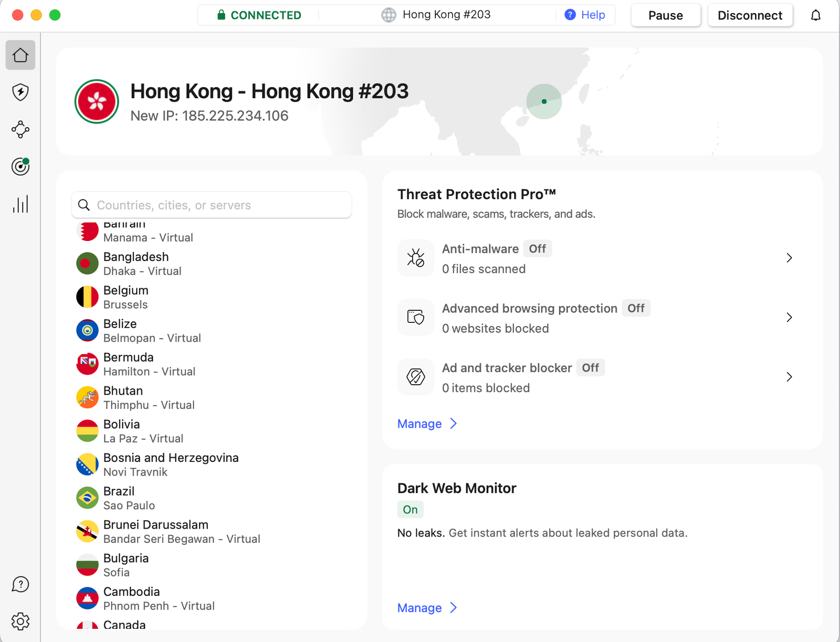The height and width of the screenshot is (642, 840).
Task: Open the Home sidebar icon
Action: 20,55
